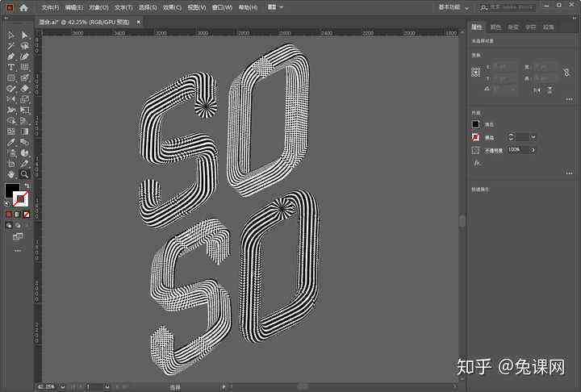Screen dimensions: 581x392
Task: Show more Transform options (three dots)
Action: [570, 100]
